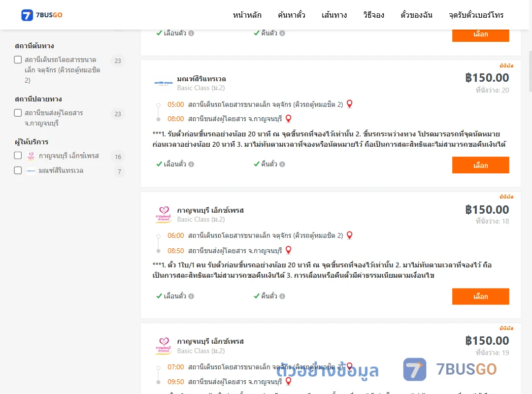Open the 7BUSGO logo home link
This screenshot has height=394, width=532.
click(42, 15)
